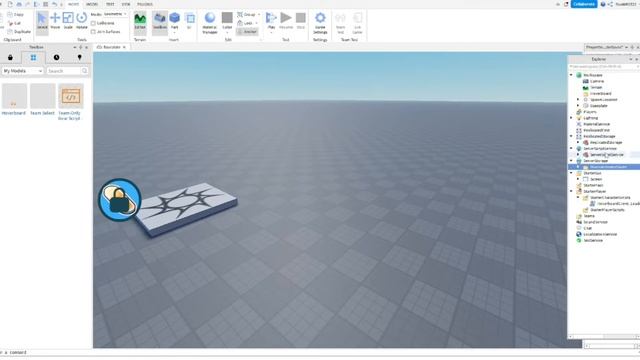This screenshot has width=640, height=360.
Task: Open the Toolbox Marketplace bag tab
Action: click(x=10, y=58)
